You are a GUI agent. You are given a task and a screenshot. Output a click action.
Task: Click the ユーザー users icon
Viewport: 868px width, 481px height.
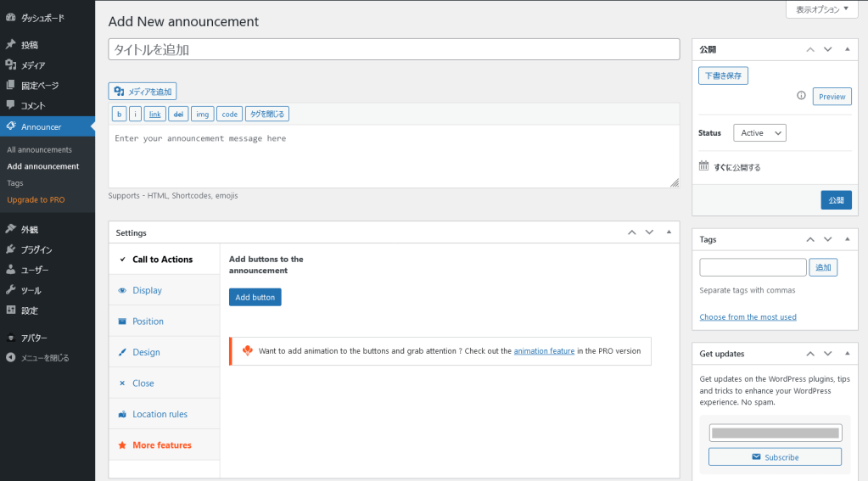[10, 270]
